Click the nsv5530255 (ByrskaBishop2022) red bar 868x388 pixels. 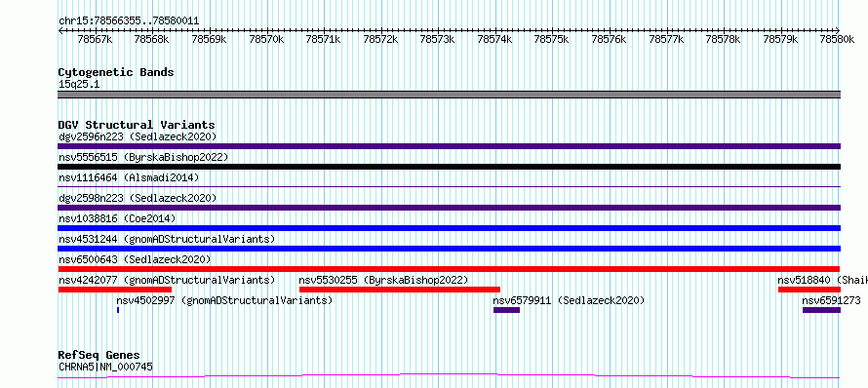pos(400,290)
